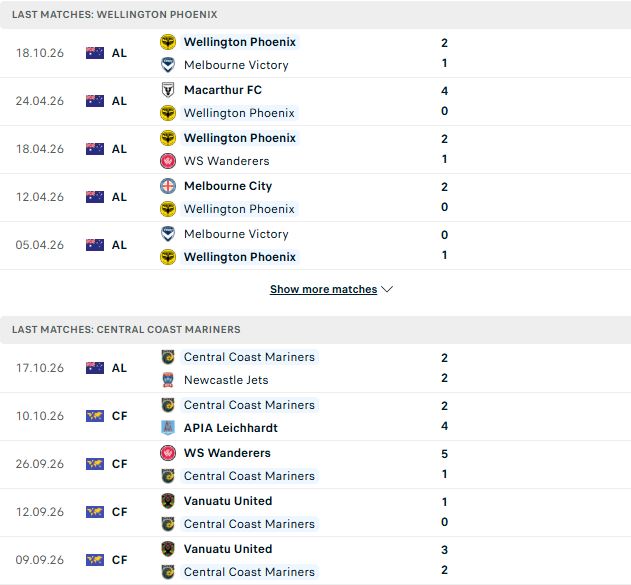The height and width of the screenshot is (585, 631).
Task: Click Wellington Phoenix crest in 18.10.26 match
Action: pos(168,42)
